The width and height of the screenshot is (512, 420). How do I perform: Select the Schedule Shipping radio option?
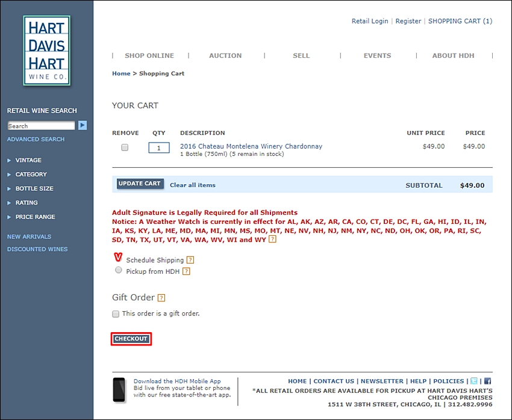coord(118,258)
